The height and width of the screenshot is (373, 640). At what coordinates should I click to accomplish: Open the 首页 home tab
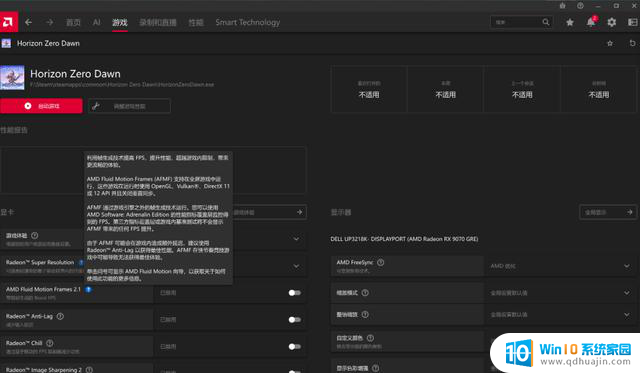tap(73, 22)
